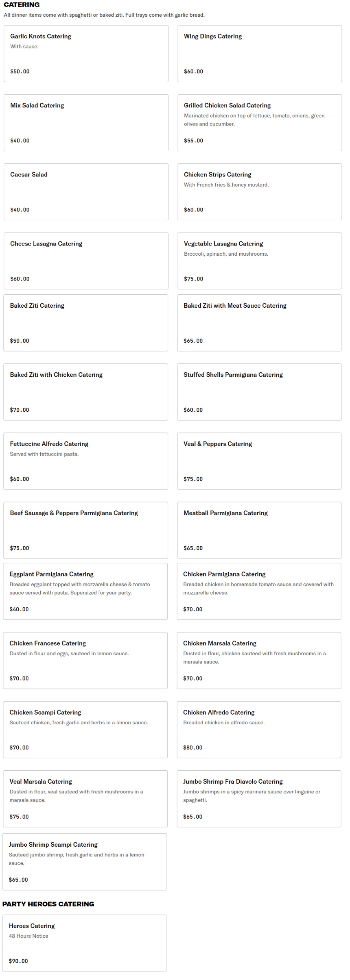Pick Jumbo Shrimp Fra Diavolo Catering
The width and height of the screenshot is (350, 980).
tap(259, 799)
